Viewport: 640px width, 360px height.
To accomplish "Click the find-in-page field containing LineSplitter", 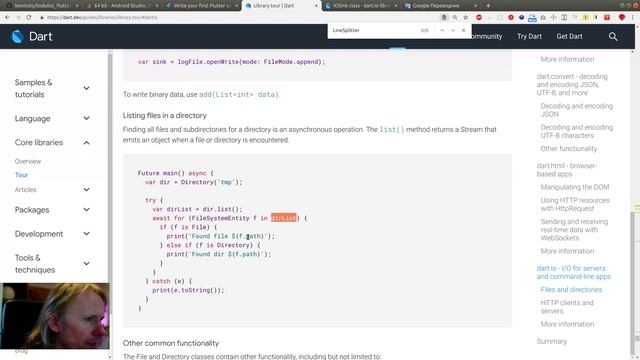I will coord(373,30).
